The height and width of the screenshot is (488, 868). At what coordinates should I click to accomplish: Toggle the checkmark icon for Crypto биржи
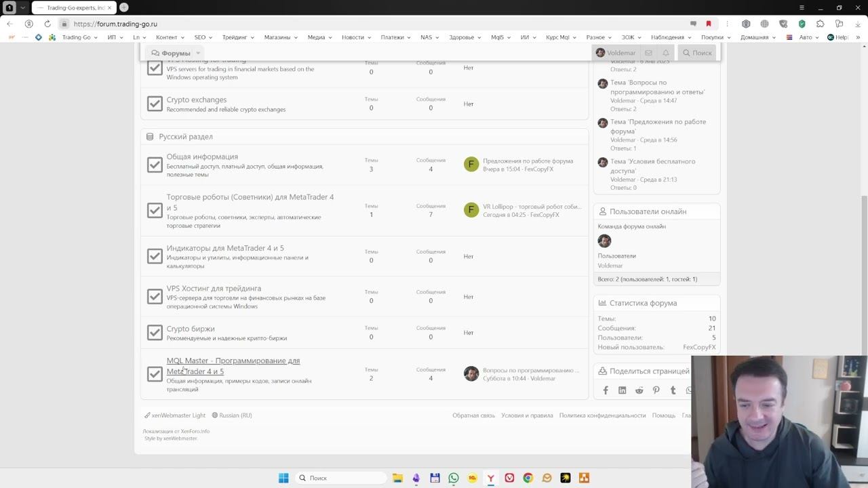tap(155, 333)
